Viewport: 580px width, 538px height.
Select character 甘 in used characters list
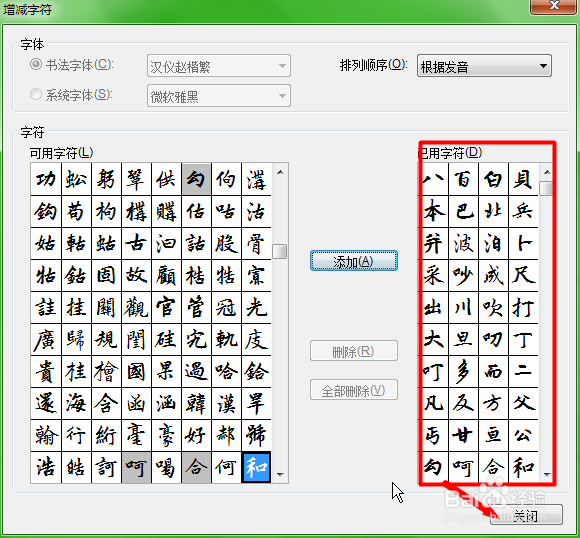[x=463, y=435]
